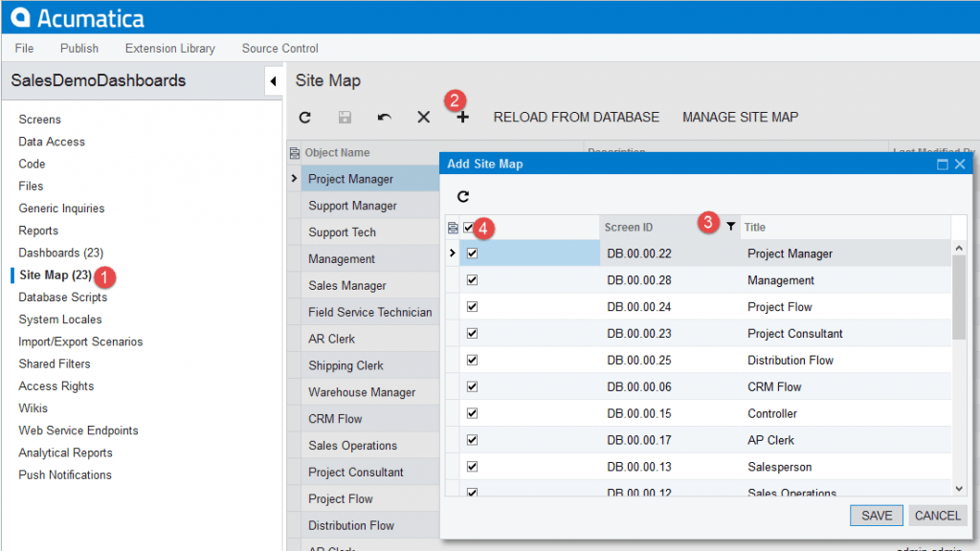Uncheck the dialog's Project Flow DB.00.00.24 checkbox

click(473, 307)
